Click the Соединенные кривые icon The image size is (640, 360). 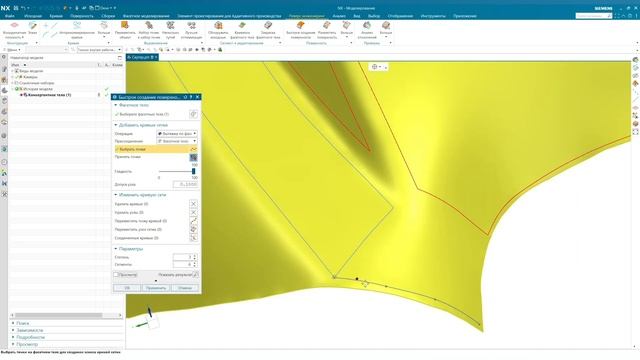click(x=193, y=238)
